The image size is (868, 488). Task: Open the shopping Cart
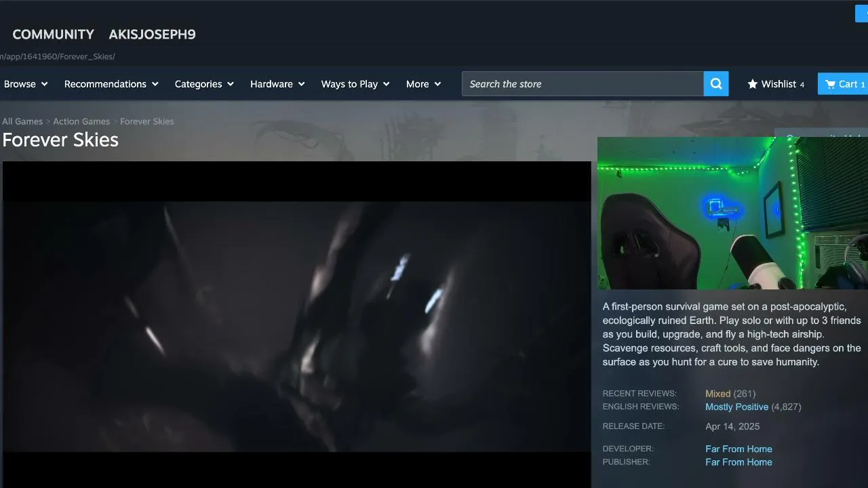(x=844, y=84)
